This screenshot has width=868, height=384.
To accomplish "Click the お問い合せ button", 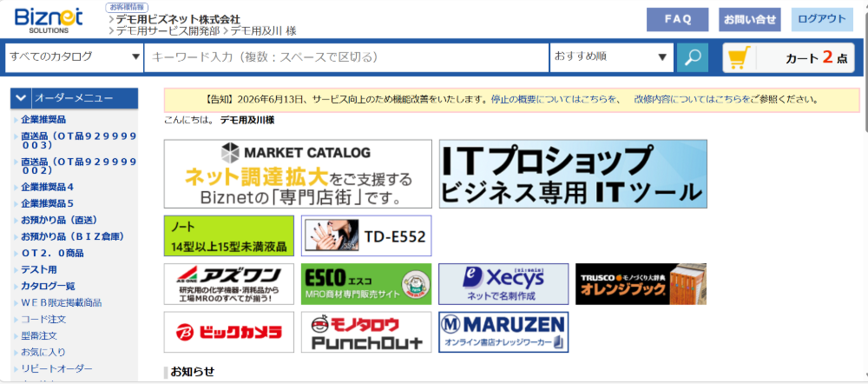I will point(750,19).
